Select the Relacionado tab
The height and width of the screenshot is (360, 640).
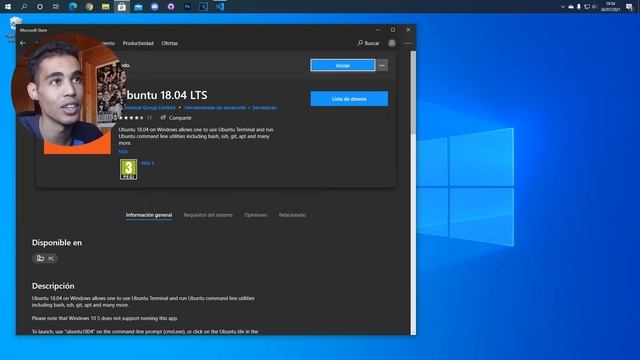(x=292, y=215)
